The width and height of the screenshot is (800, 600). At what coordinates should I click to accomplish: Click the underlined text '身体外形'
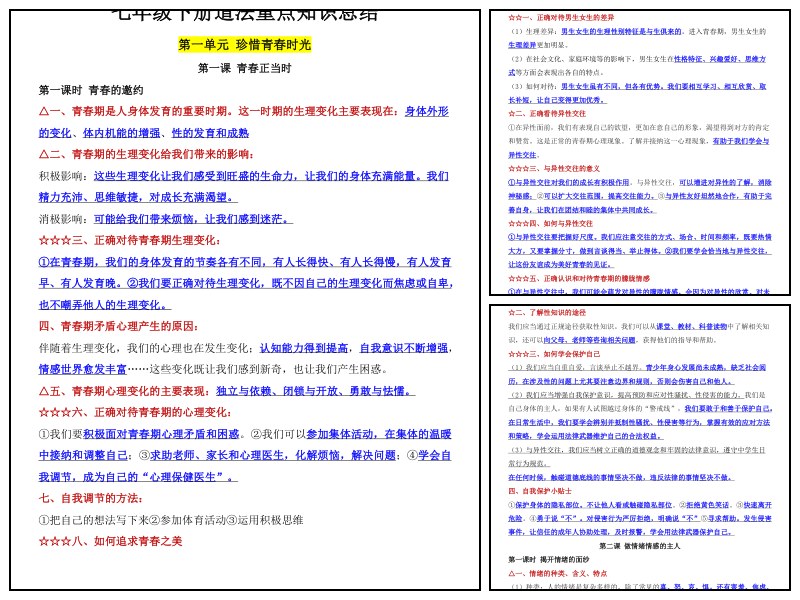tap(427, 111)
